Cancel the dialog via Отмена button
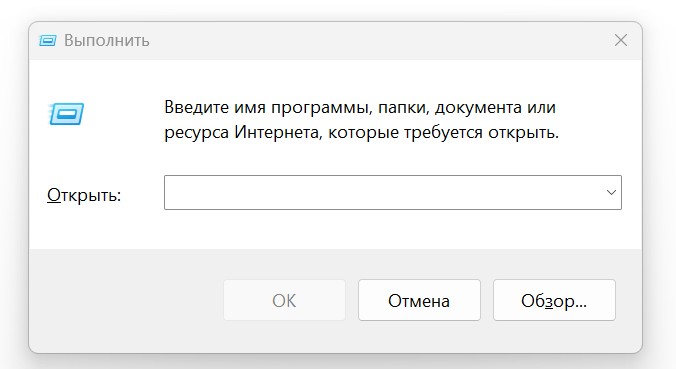Image resolution: width=676 pixels, height=369 pixels. [419, 300]
